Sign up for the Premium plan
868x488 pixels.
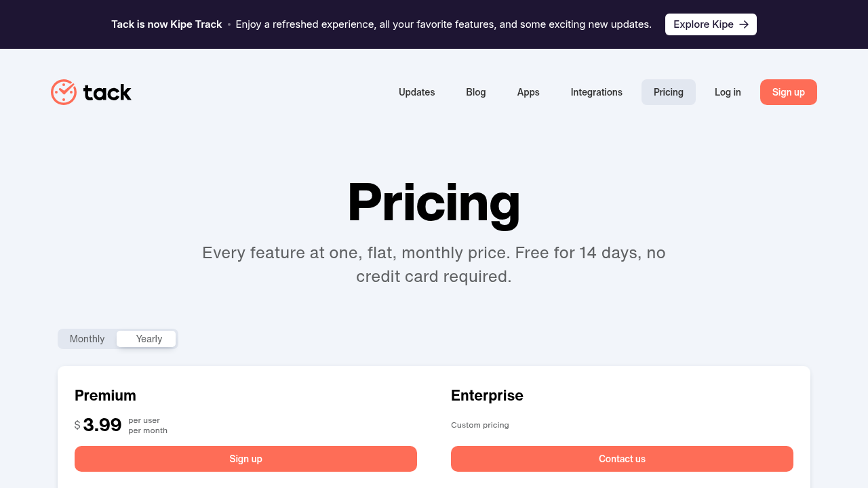coord(245,459)
